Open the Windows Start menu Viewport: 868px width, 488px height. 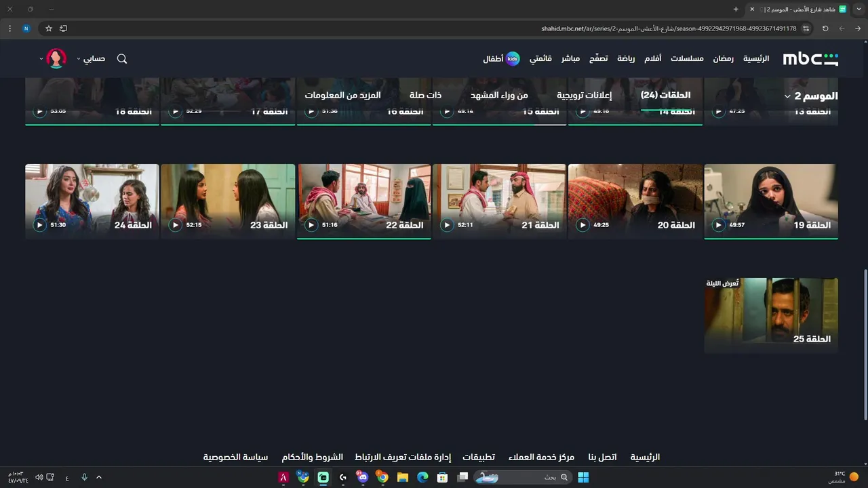click(583, 477)
